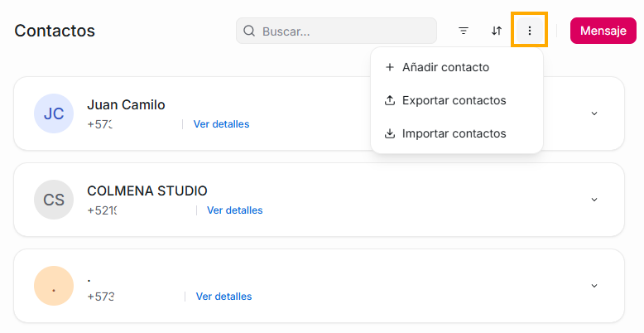Viewport: 644px width, 333px height.
Task: Open the three-dot more options menu
Action: (x=530, y=31)
